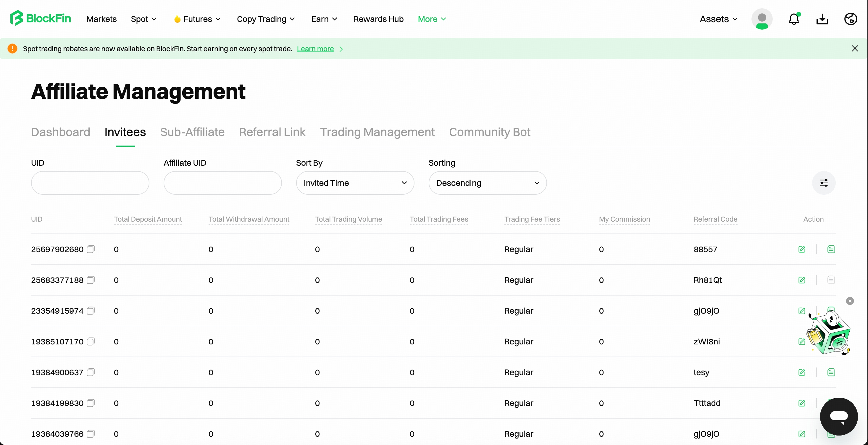Open the notifications bell icon
Screen dimensions: 868x445
[x=794, y=19]
